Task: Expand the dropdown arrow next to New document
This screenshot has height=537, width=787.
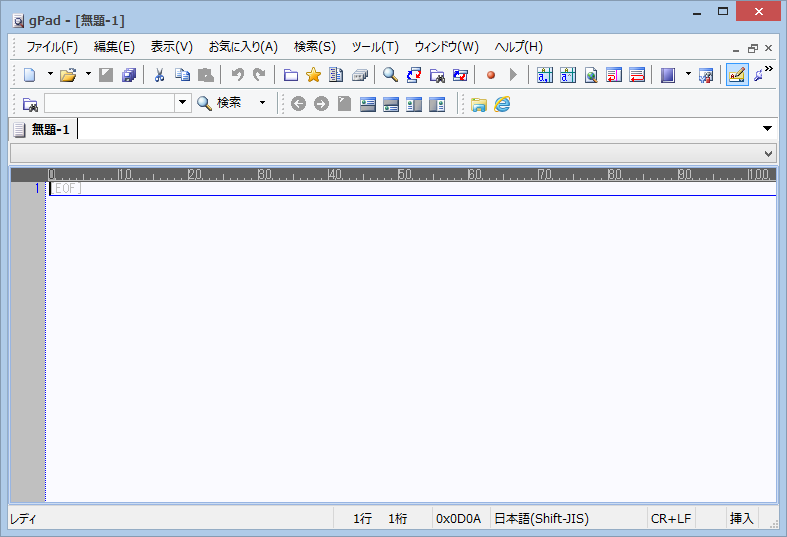Action: click(50, 75)
